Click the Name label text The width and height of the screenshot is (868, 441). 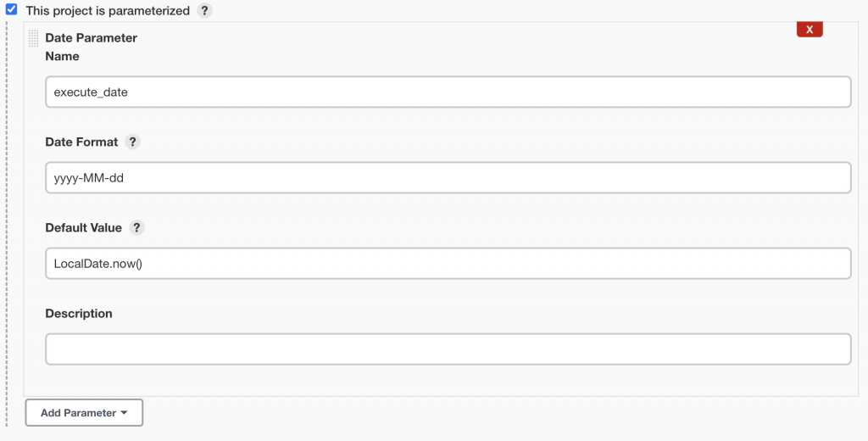62,56
